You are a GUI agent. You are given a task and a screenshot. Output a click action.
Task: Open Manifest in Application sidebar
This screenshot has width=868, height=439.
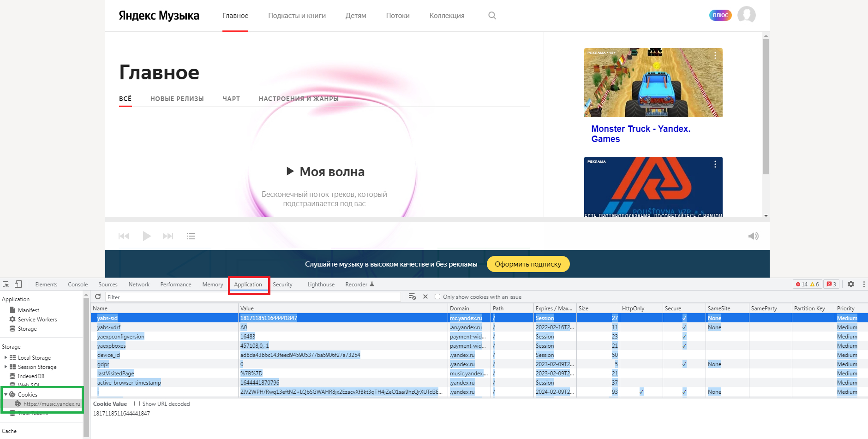pyautogui.click(x=29, y=310)
